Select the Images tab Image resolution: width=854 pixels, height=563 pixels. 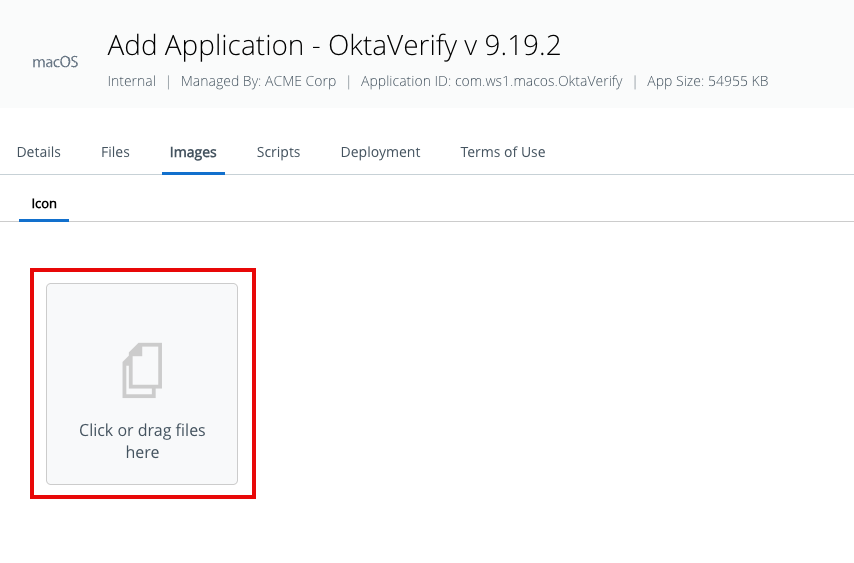point(193,152)
